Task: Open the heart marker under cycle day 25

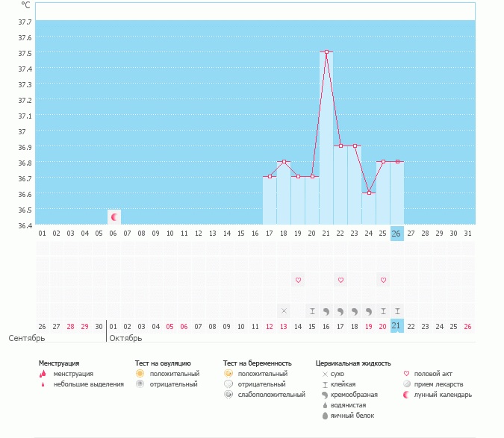Action: (383, 280)
